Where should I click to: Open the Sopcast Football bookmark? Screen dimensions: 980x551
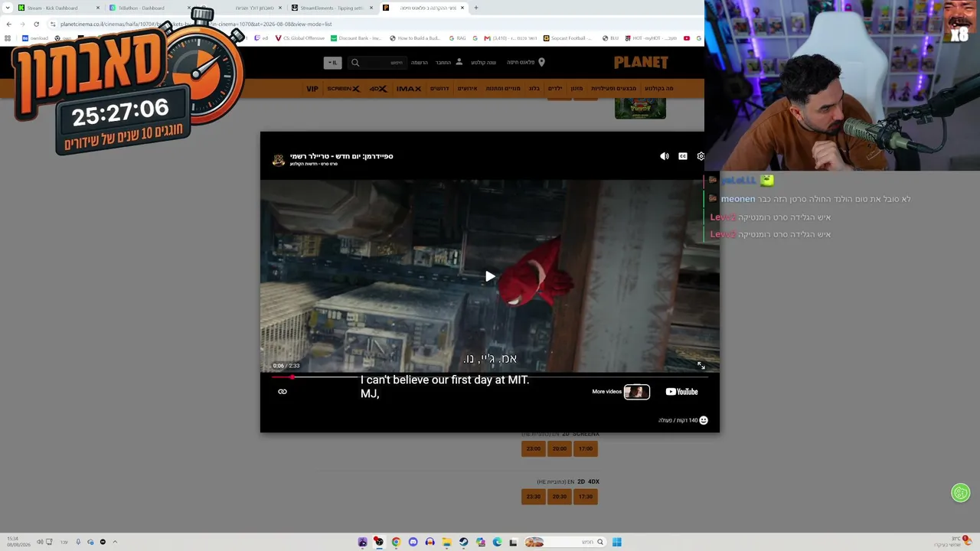(567, 38)
